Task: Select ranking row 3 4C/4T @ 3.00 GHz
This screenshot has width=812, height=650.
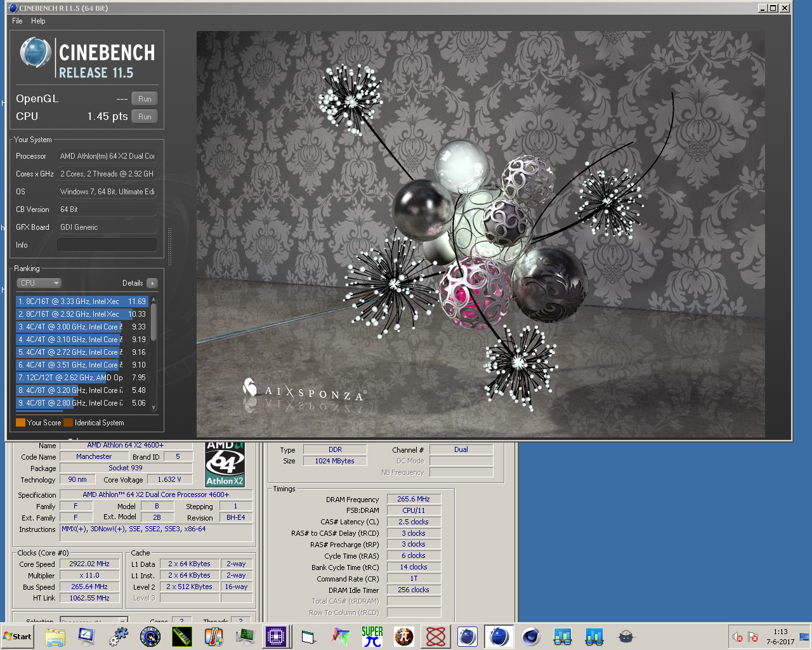Action: (x=82, y=327)
